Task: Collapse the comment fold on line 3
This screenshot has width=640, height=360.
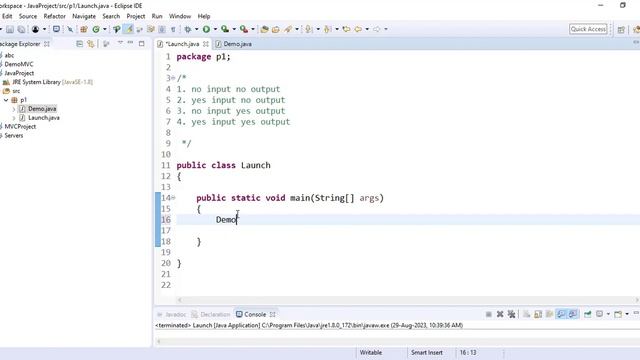Action: (x=173, y=78)
